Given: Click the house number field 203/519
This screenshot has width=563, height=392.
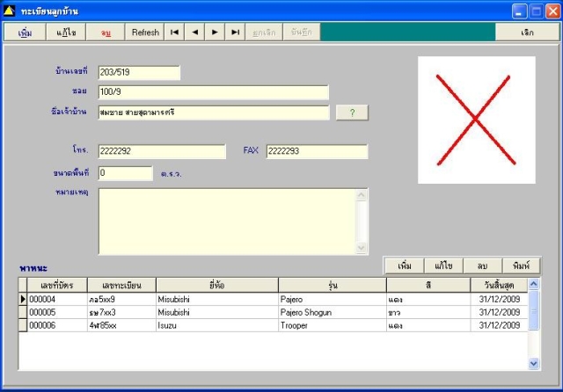Looking at the screenshot, I should pos(139,72).
